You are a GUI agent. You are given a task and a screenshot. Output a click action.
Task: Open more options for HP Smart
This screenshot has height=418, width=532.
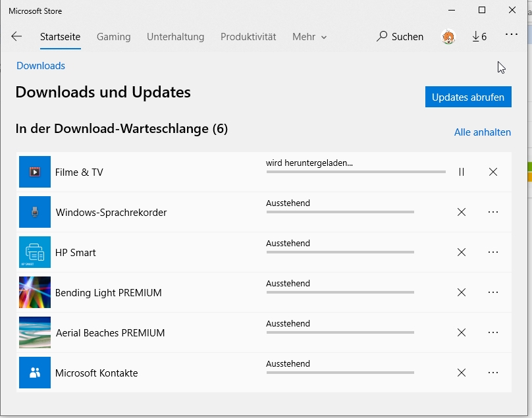[x=493, y=252]
